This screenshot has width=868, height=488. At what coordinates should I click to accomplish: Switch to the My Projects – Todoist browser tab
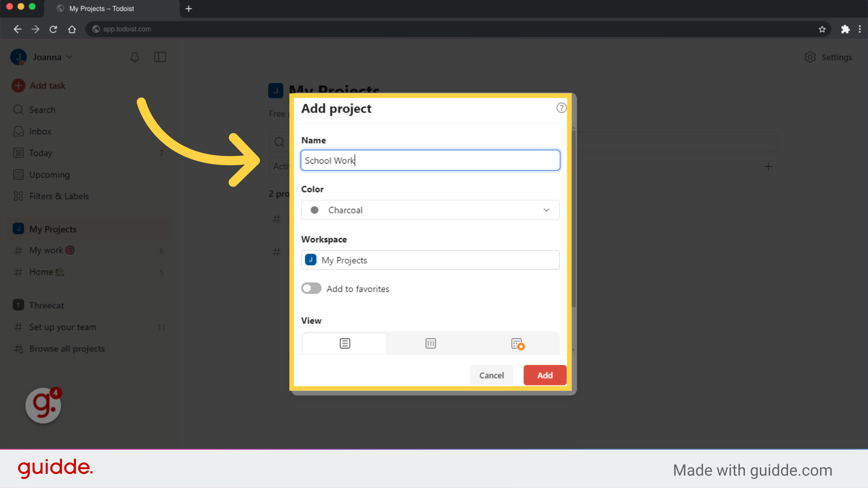[x=100, y=9]
